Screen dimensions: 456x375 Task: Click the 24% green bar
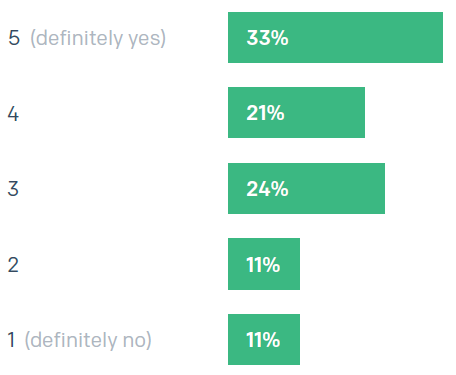[306, 188]
